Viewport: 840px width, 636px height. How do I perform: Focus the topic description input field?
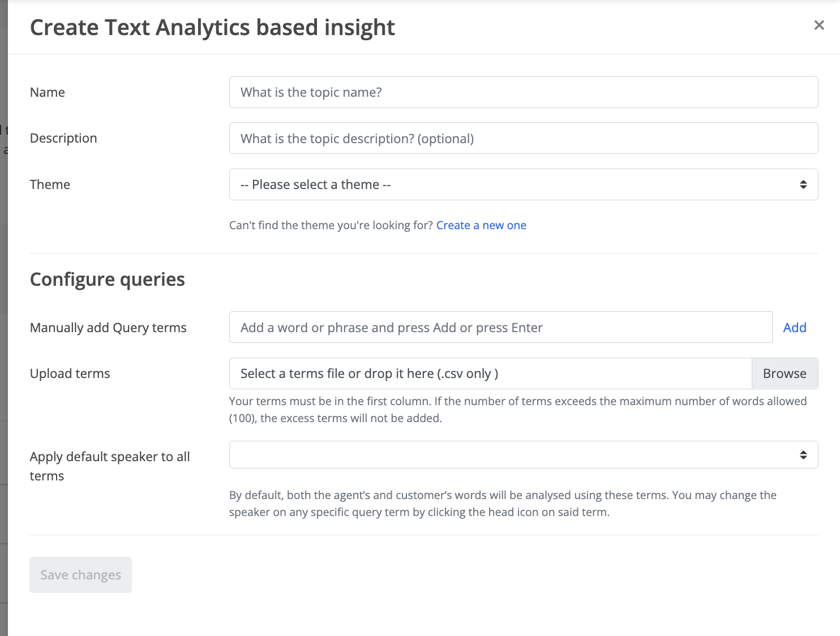click(524, 138)
